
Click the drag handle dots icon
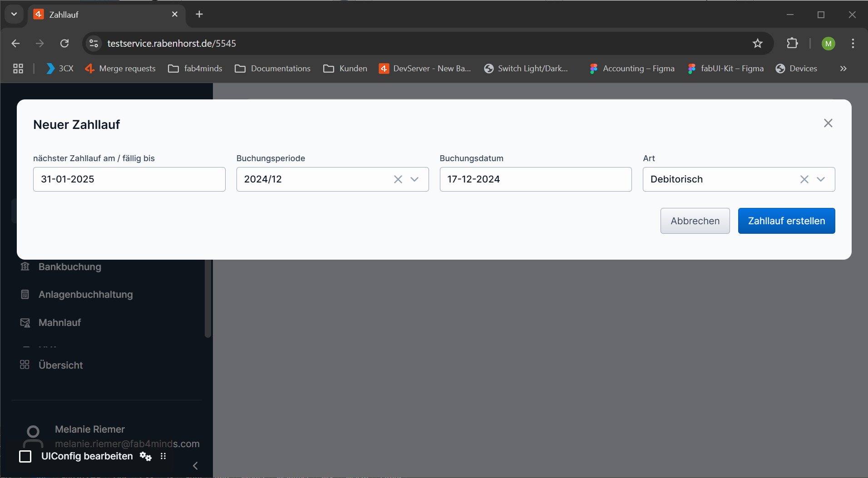[163, 456]
